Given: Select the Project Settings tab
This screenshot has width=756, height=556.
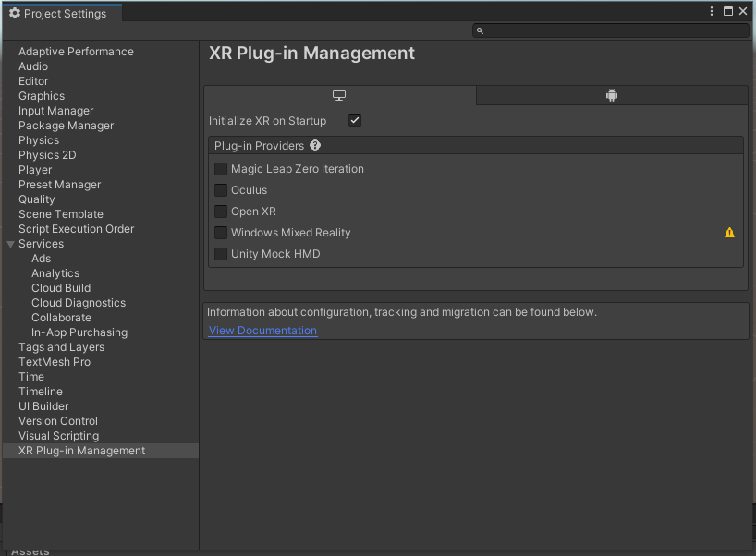Looking at the screenshot, I should coord(62,13).
